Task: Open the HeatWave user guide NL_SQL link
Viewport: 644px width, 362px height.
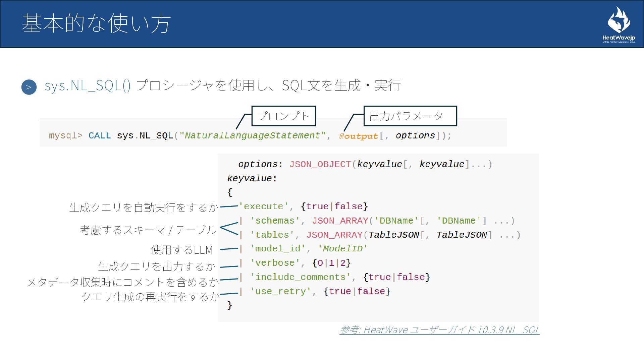Action: click(x=439, y=330)
